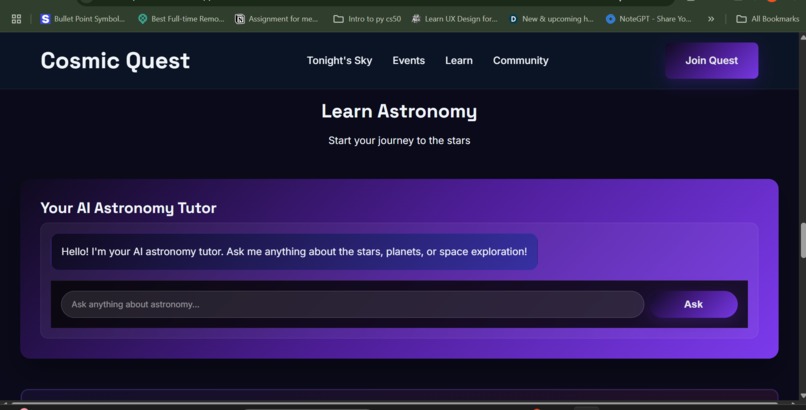Click the Your AI Astronomy Tutor heading

point(129,208)
